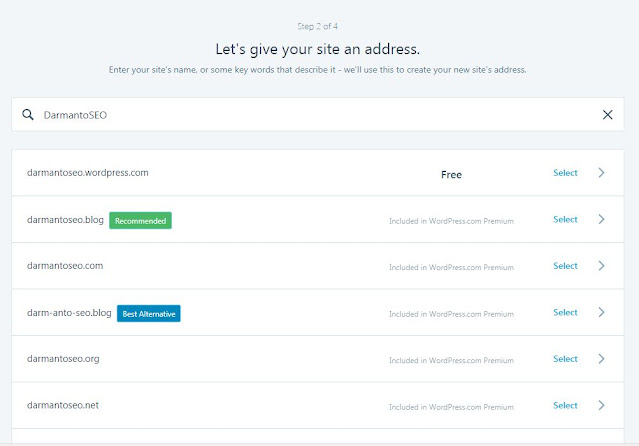
Task: Select the darmantoseo.org domain
Action: 565,359
